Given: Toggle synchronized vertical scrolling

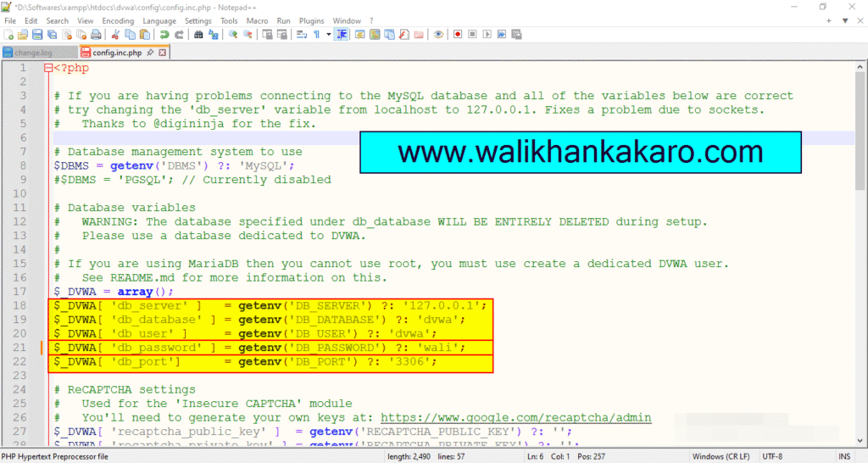Looking at the screenshot, I should 267,34.
